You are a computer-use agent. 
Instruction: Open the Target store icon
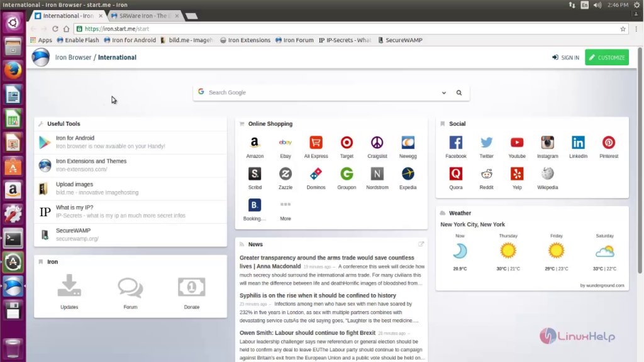347,143
